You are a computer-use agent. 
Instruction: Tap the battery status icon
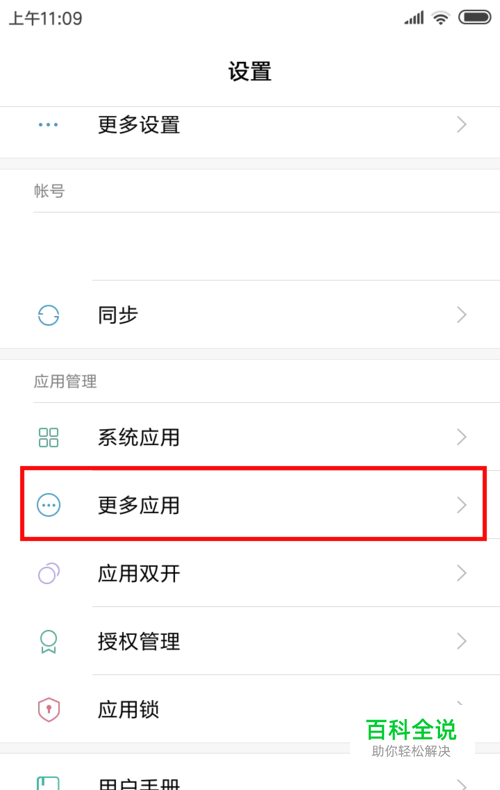[474, 18]
